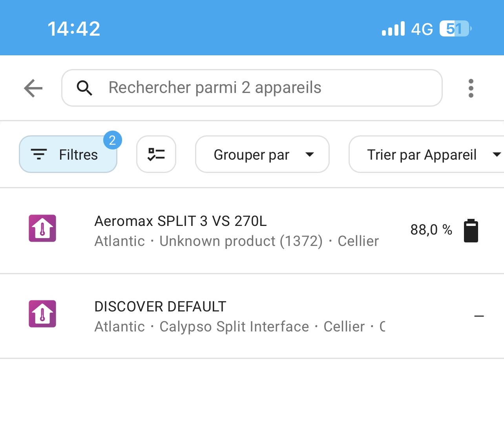Screen dimensions: 504x424
Task: Click the filter lines icon
Action: click(39, 155)
